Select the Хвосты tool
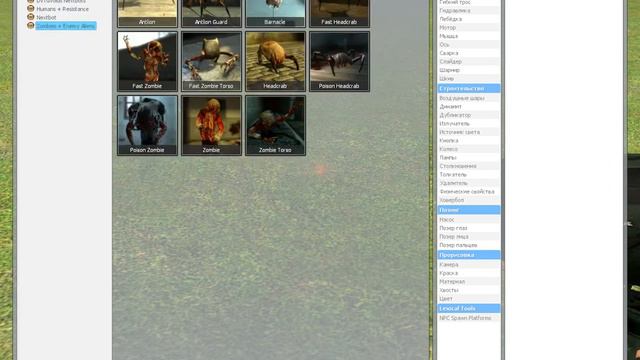The image size is (640, 360). pos(469,290)
